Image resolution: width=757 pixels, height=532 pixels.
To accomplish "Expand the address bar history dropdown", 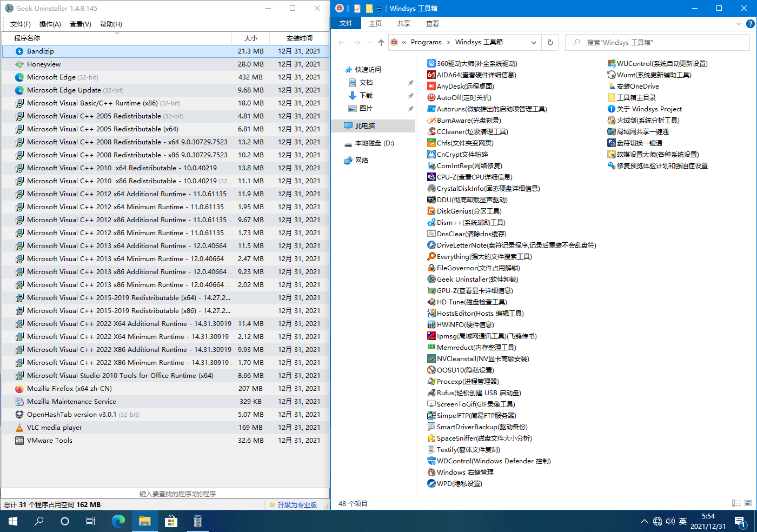I will point(534,42).
